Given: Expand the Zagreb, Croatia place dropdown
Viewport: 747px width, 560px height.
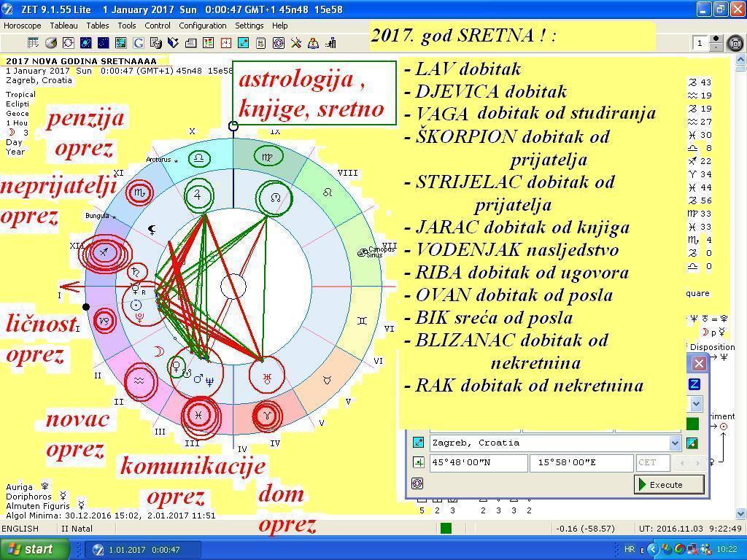Looking at the screenshot, I should click(675, 443).
